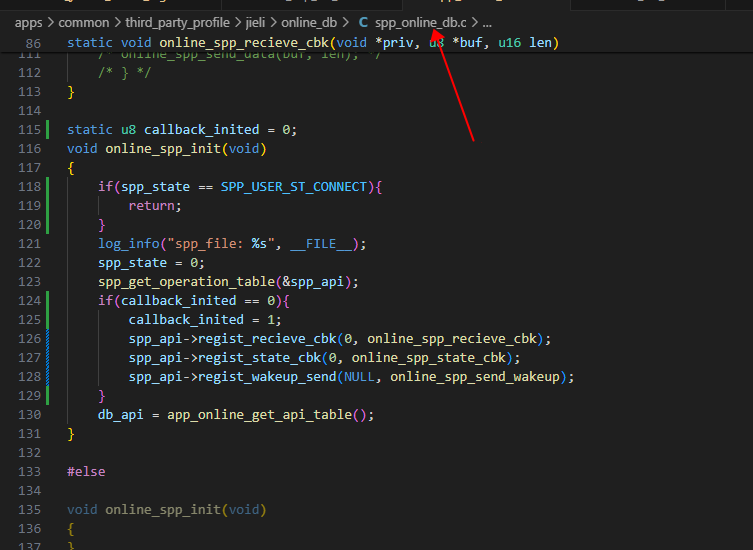
Task: Click 'spp_get_operation_table' on line 123
Action: [x=186, y=281]
